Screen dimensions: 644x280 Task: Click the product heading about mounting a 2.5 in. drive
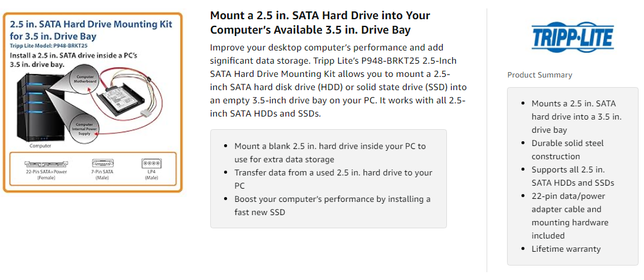click(320, 22)
